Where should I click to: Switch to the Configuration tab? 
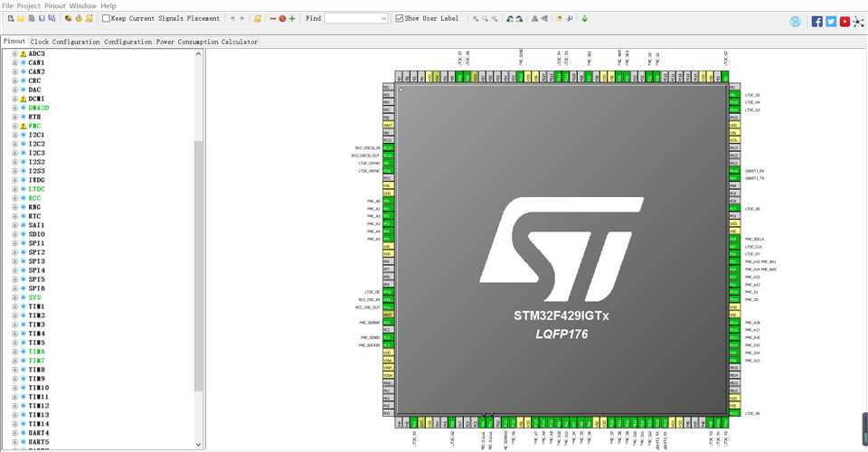pyautogui.click(x=127, y=42)
